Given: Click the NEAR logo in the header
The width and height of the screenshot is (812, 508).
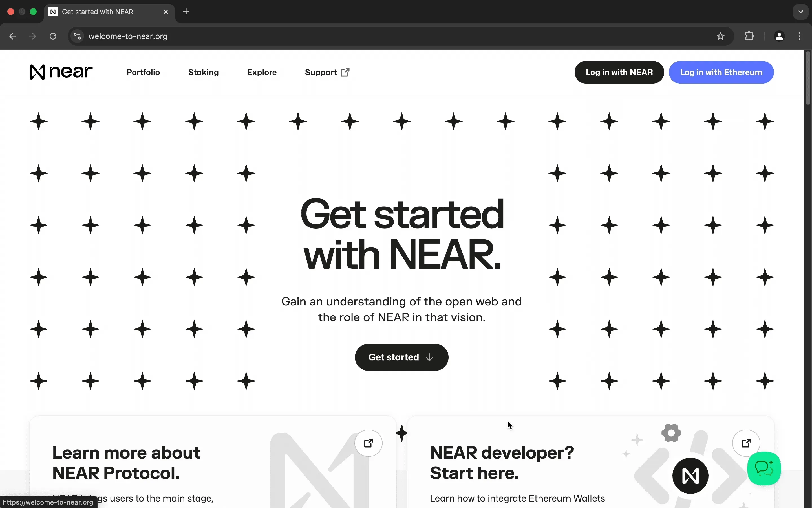Looking at the screenshot, I should (x=61, y=72).
